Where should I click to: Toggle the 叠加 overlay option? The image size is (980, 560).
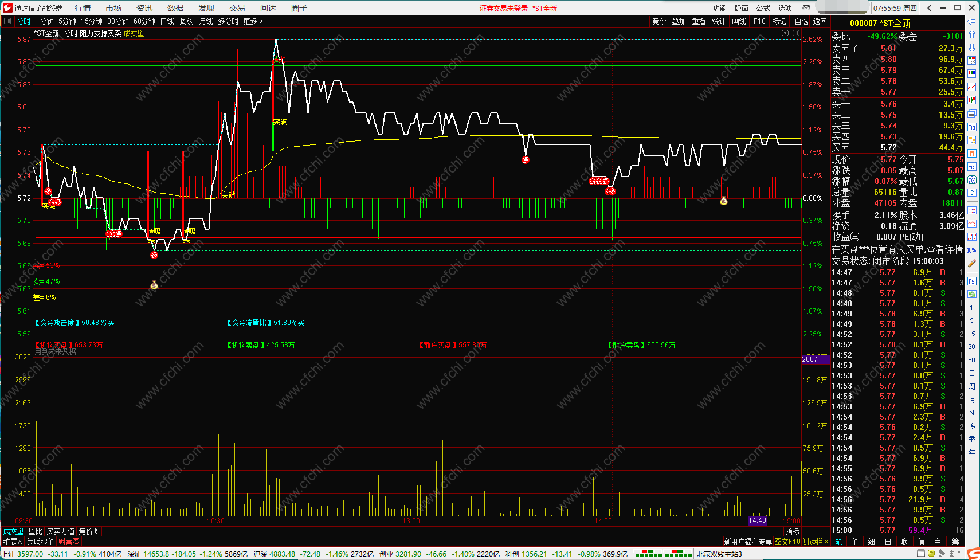(x=679, y=21)
